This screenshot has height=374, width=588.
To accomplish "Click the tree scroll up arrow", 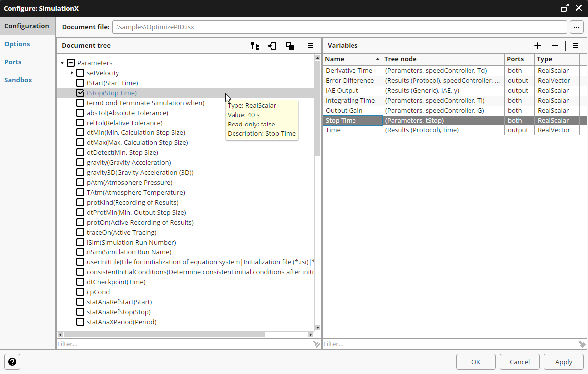I will click(x=318, y=58).
